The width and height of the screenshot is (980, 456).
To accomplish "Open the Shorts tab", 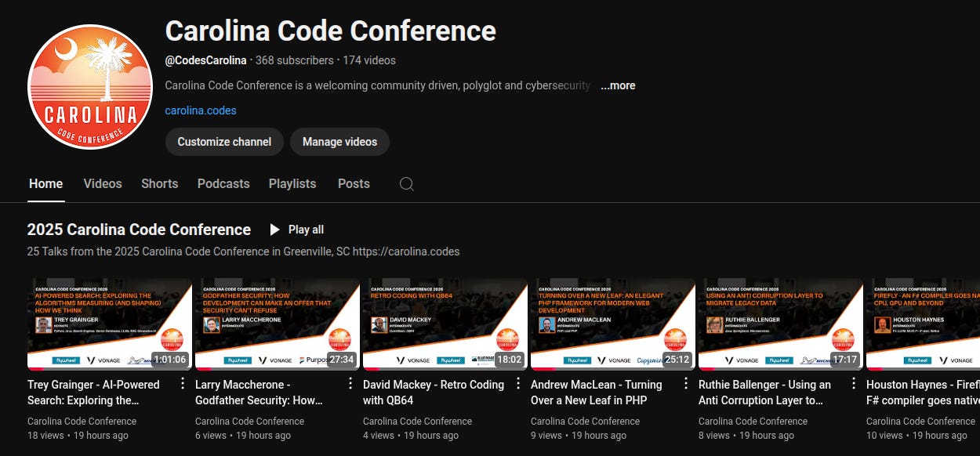I will pyautogui.click(x=160, y=183).
